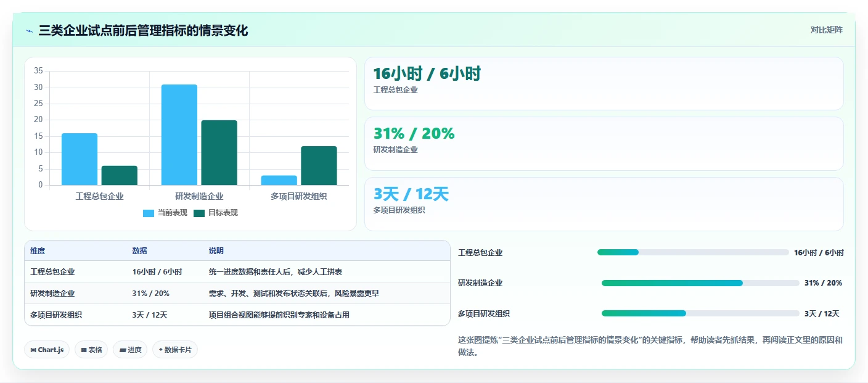Select 研发制造企业 dark green bar
The image size is (868, 383).
click(219, 152)
